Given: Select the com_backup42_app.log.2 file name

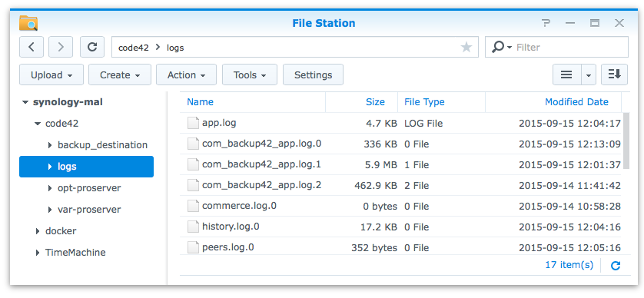Looking at the screenshot, I should click(261, 185).
